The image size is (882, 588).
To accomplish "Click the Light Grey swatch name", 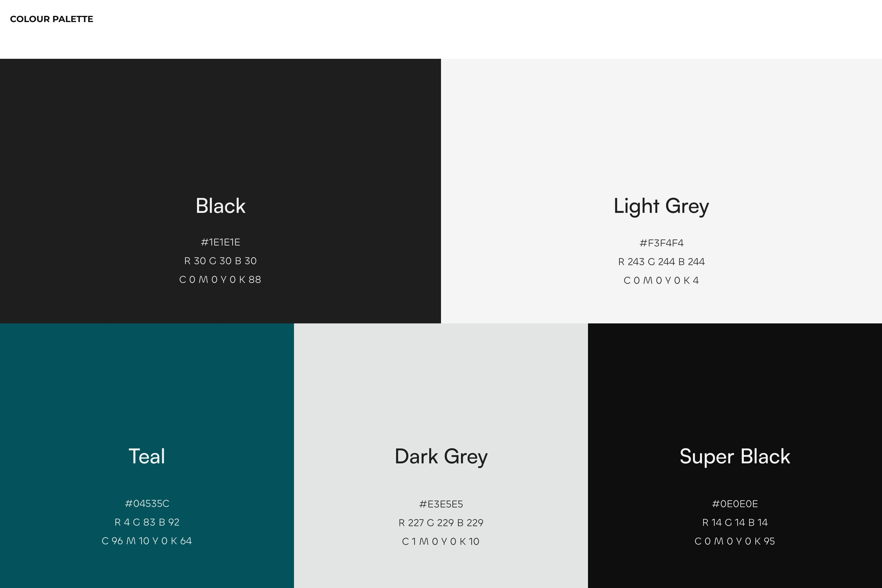I will point(661,207).
